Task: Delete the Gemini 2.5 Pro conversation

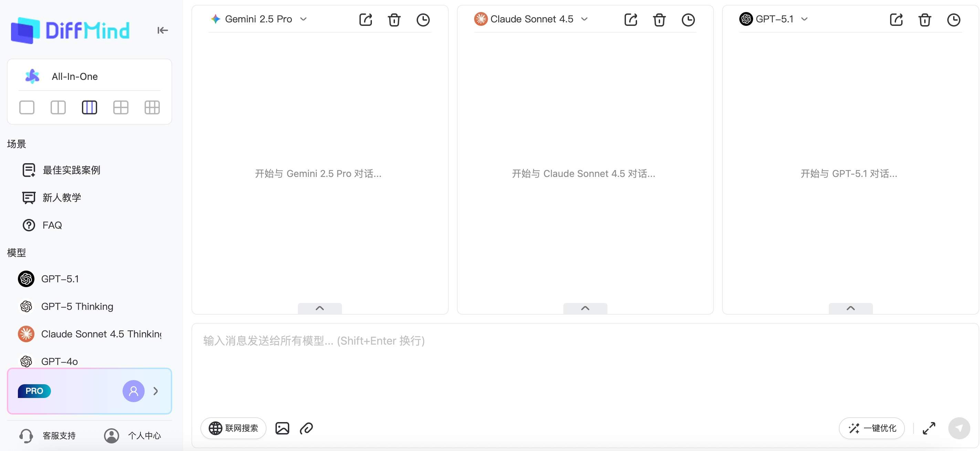Action: tap(394, 20)
